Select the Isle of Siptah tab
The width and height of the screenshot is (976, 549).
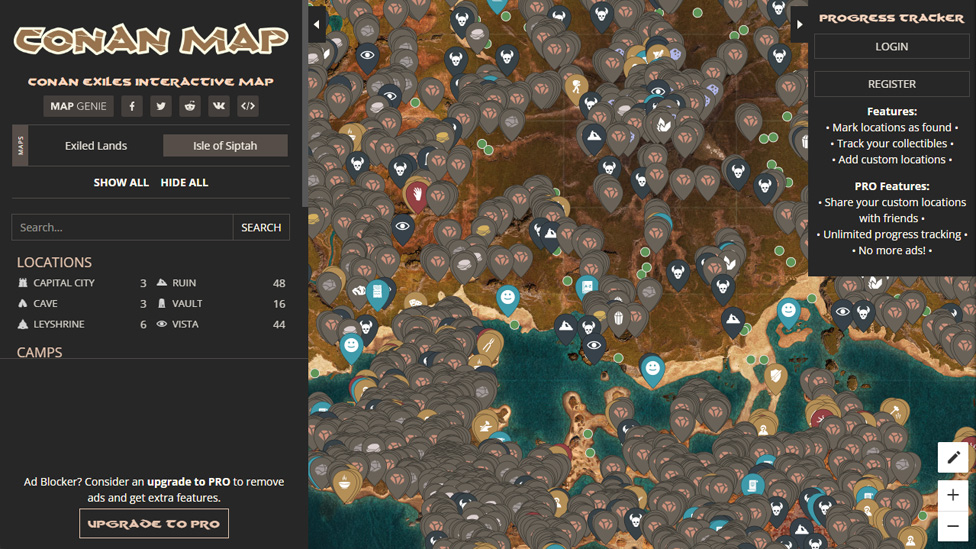[225, 146]
